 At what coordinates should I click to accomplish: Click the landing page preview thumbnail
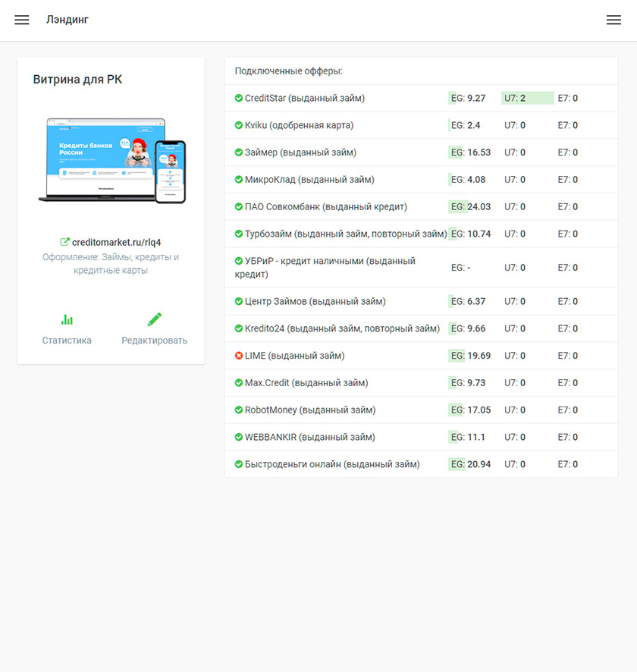pyautogui.click(x=112, y=160)
